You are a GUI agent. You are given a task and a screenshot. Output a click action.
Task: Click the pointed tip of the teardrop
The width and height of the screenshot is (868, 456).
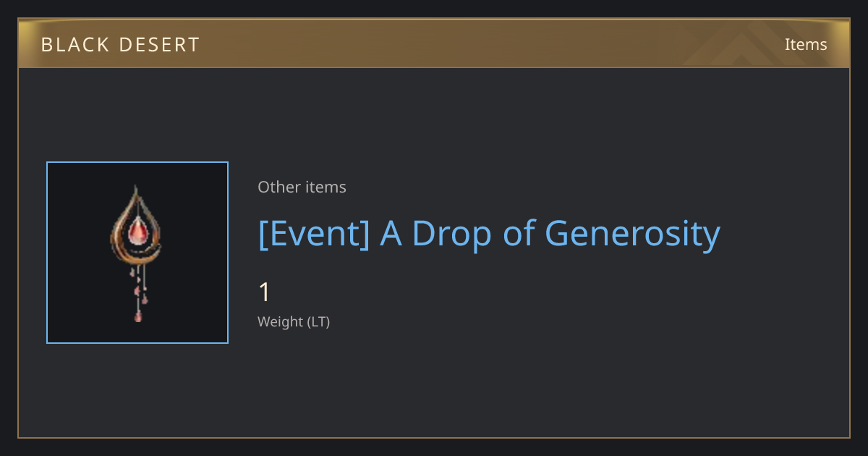pos(135,190)
